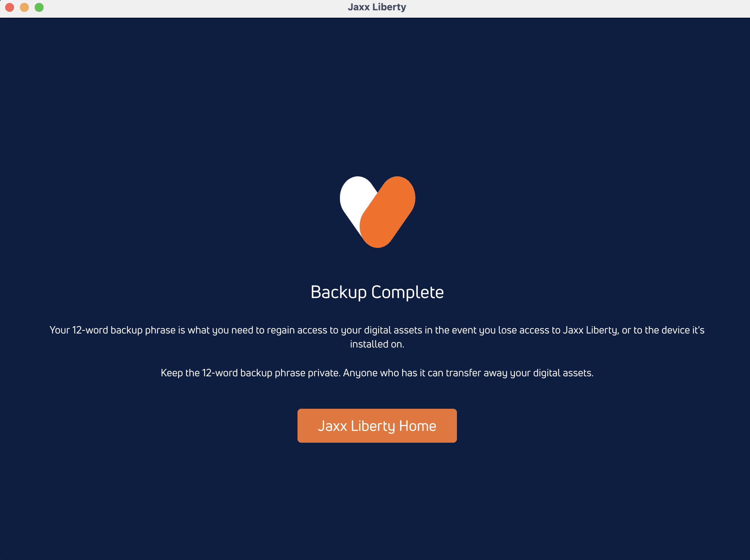Click the Jaxx Liberty window title

coord(377,7)
